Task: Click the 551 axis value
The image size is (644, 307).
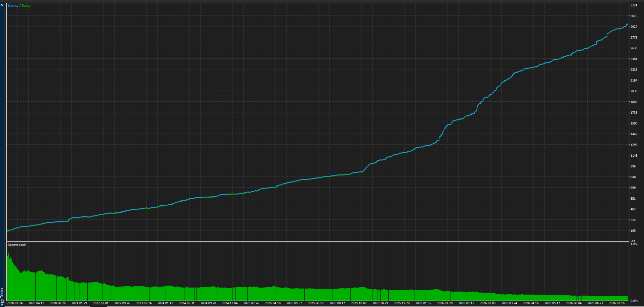Action: (x=633, y=199)
